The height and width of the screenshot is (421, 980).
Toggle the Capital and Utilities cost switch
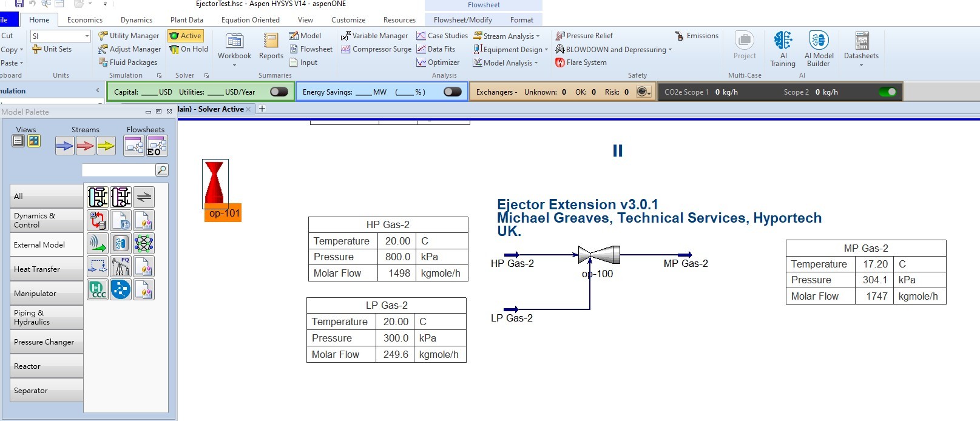(x=279, y=92)
